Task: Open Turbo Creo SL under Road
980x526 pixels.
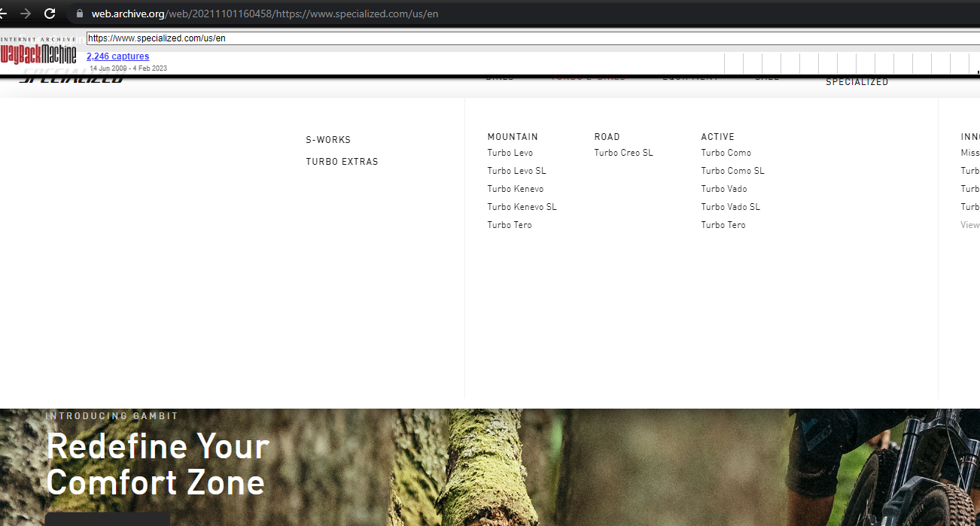Action: (x=623, y=153)
